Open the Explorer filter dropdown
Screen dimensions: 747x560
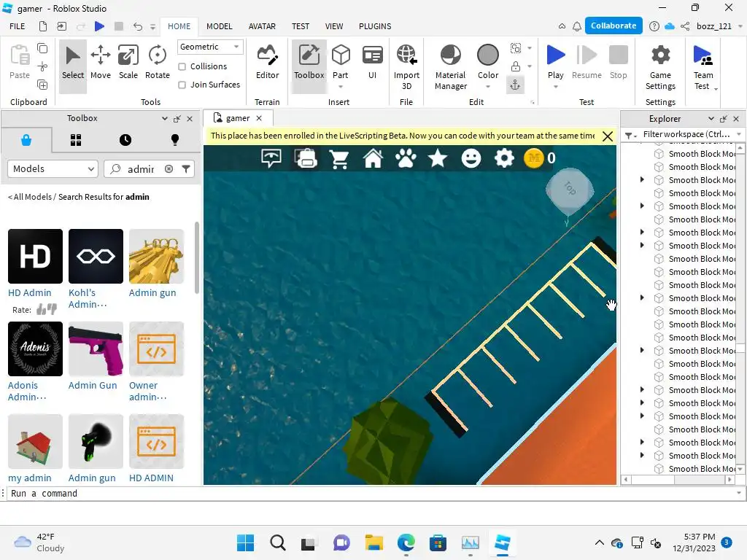pyautogui.click(x=740, y=134)
